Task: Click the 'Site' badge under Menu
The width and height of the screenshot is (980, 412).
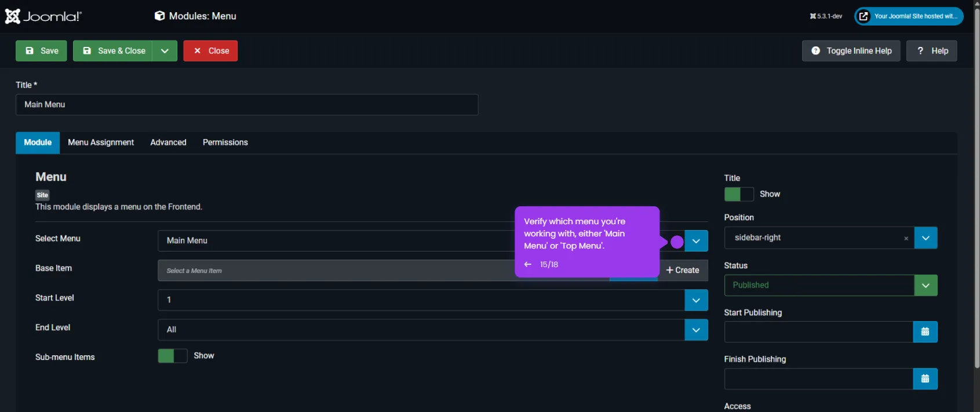Action: tap(42, 195)
